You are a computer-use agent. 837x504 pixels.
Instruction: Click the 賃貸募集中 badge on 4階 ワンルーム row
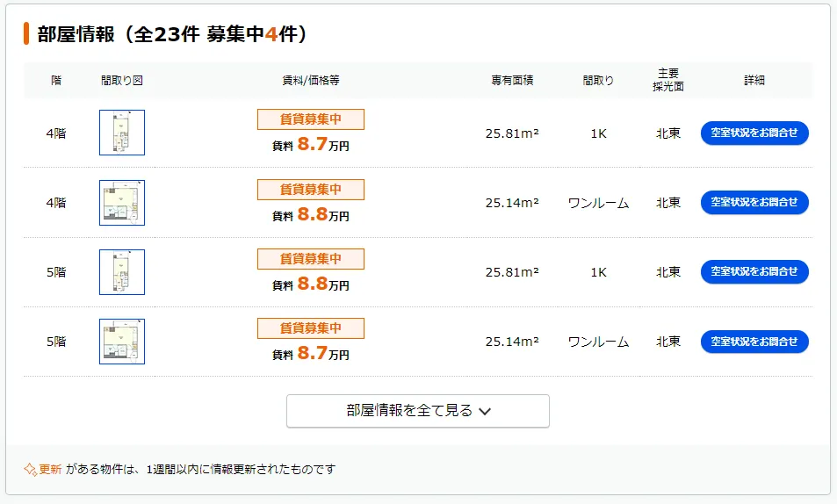click(x=310, y=190)
